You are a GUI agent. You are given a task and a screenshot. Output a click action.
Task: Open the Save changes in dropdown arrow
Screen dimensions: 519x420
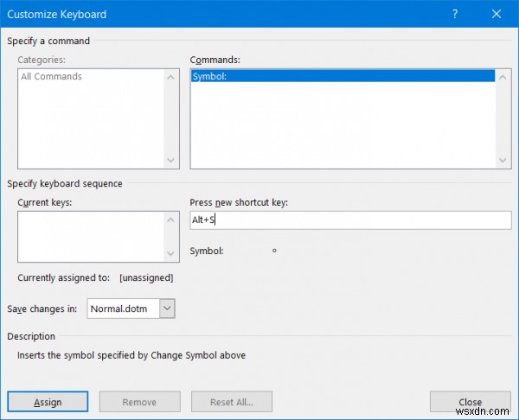pos(167,309)
